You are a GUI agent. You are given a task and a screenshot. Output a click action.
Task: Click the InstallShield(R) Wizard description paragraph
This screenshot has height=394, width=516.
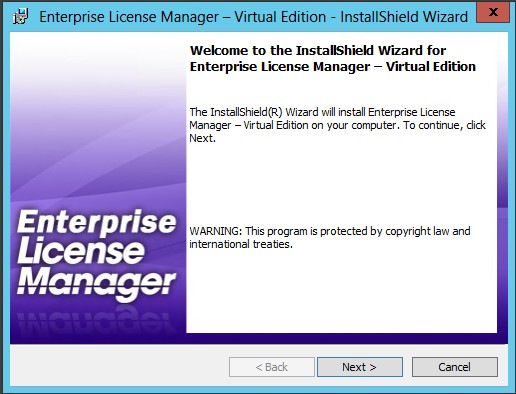point(337,125)
